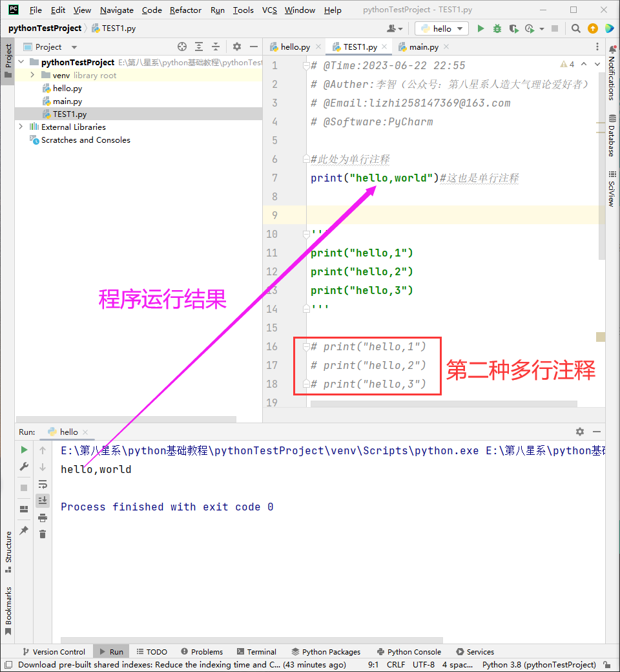
Task: Open the Version Control tool window
Action: (54, 652)
